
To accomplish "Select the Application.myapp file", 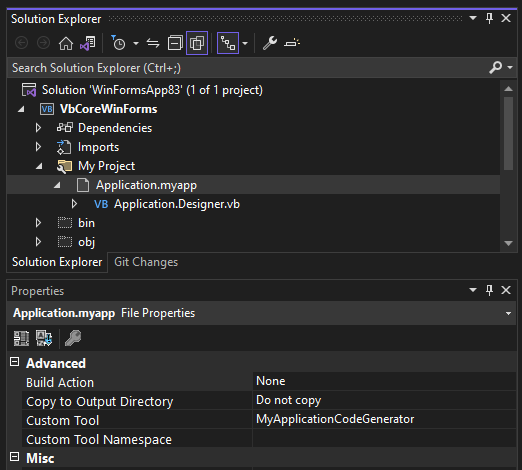I will click(x=146, y=185).
